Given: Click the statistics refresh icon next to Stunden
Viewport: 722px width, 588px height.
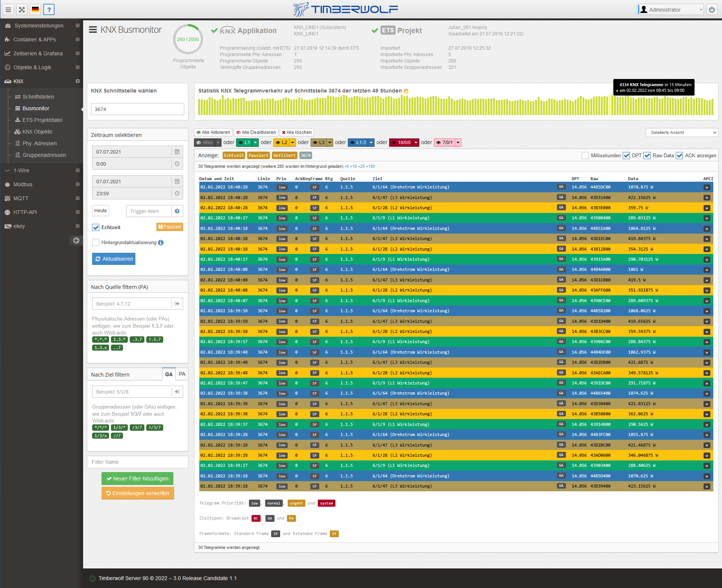Looking at the screenshot, I should (x=406, y=91).
